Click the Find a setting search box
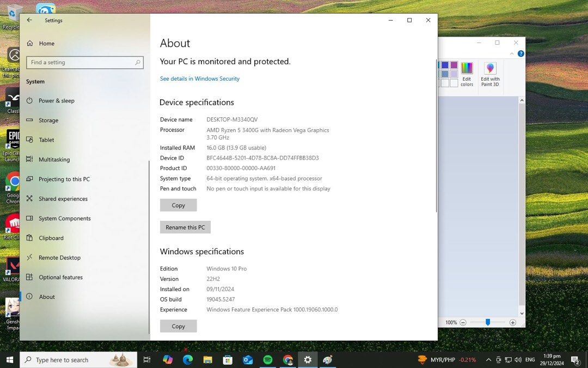 click(85, 62)
